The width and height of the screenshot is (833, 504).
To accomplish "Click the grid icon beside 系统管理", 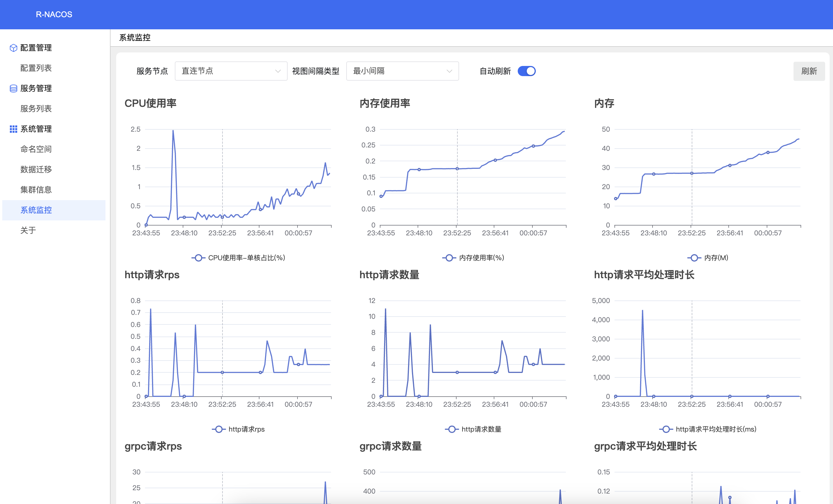I will [x=13, y=129].
